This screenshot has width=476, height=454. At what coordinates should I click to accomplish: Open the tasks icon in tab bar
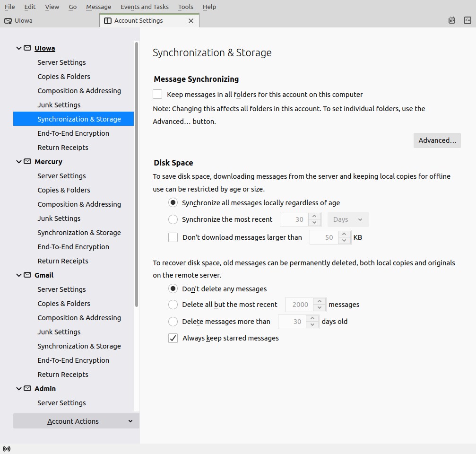[467, 20]
